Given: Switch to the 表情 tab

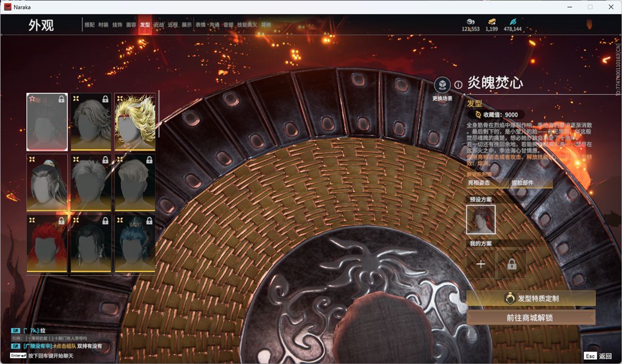Looking at the screenshot, I should point(200,25).
